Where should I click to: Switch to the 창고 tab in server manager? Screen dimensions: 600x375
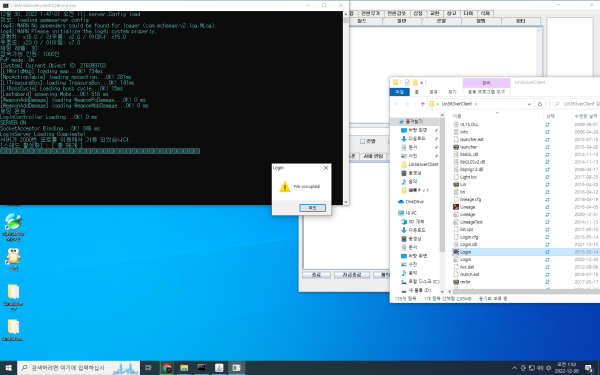click(452, 13)
